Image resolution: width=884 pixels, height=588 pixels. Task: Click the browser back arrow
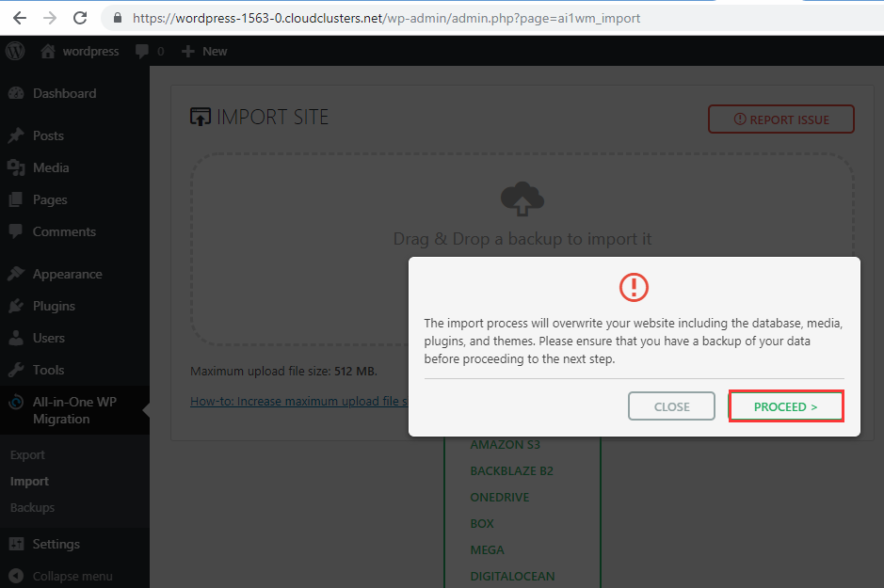20,18
